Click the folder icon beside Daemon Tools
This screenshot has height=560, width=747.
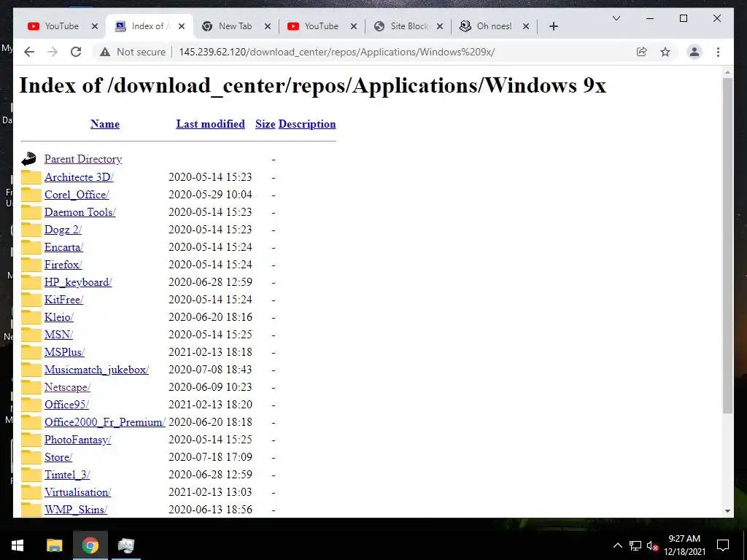pyautogui.click(x=31, y=212)
